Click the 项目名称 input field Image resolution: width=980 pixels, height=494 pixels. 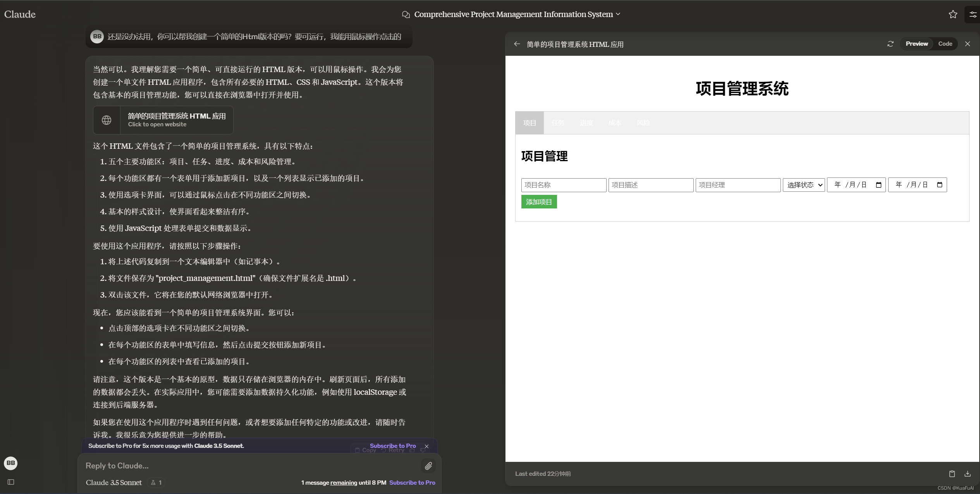pyautogui.click(x=563, y=185)
